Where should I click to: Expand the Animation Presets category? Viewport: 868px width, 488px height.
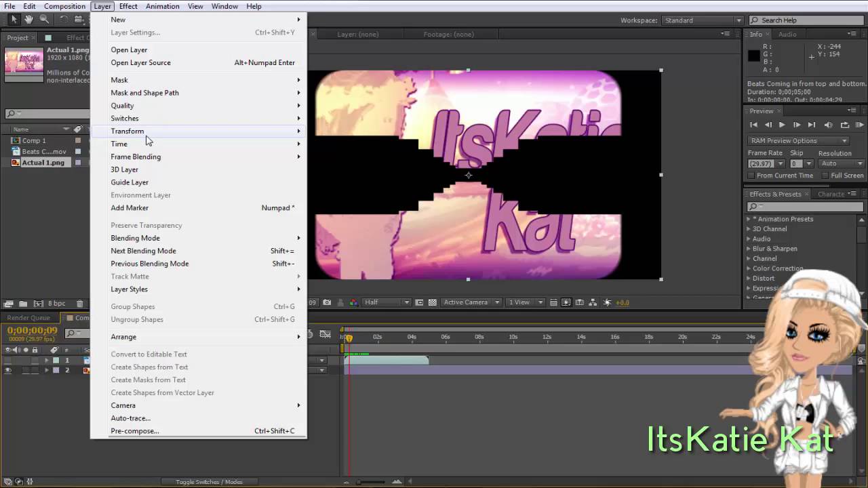tap(749, 219)
